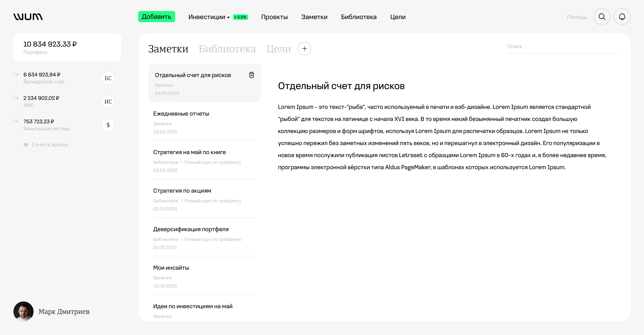Viewport: 644px width, 335px height.
Task: Click arrow icon beside Банковские активы
Action: click(16, 121)
